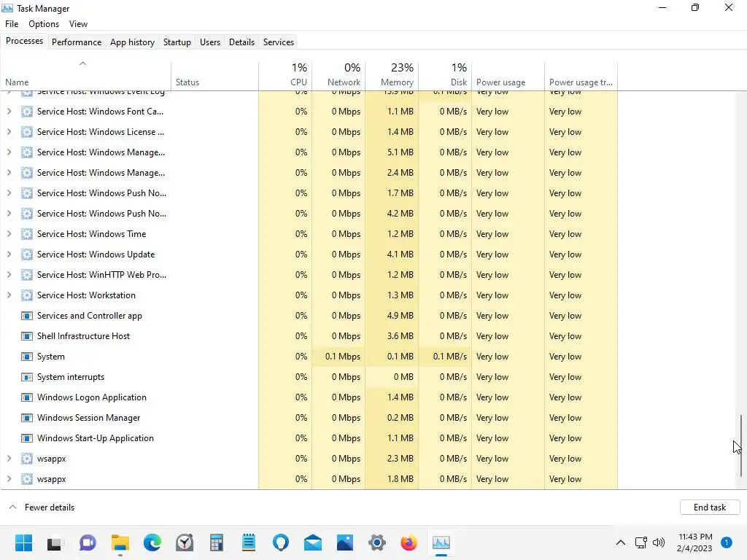Click the Windows Start-Up Application icon
This screenshot has width=747, height=560.
[27, 438]
